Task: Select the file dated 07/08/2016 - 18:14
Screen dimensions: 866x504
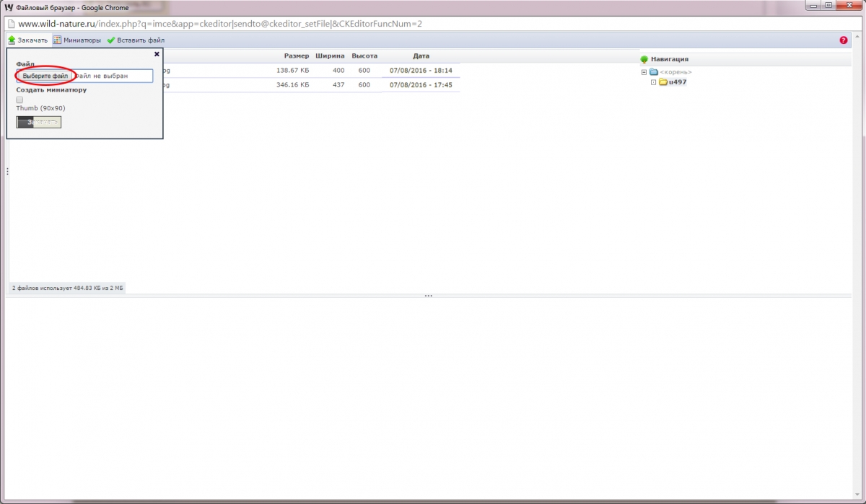Action: click(x=420, y=71)
